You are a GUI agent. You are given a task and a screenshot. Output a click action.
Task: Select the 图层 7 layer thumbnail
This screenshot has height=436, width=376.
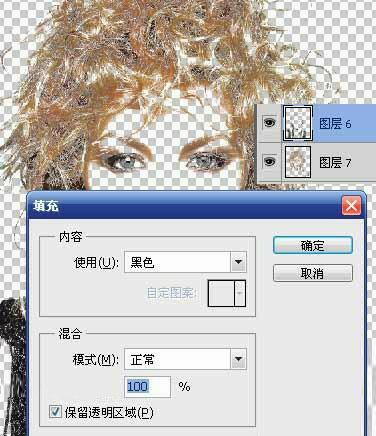click(x=298, y=162)
